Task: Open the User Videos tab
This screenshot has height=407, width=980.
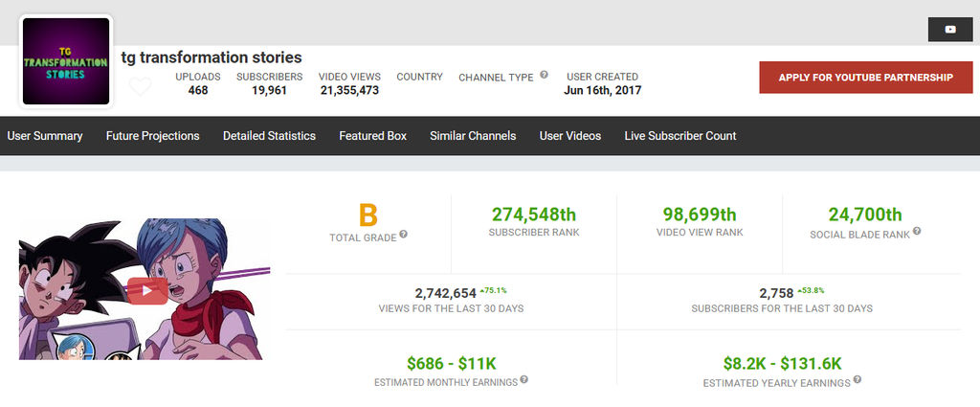Action: pyautogui.click(x=570, y=136)
